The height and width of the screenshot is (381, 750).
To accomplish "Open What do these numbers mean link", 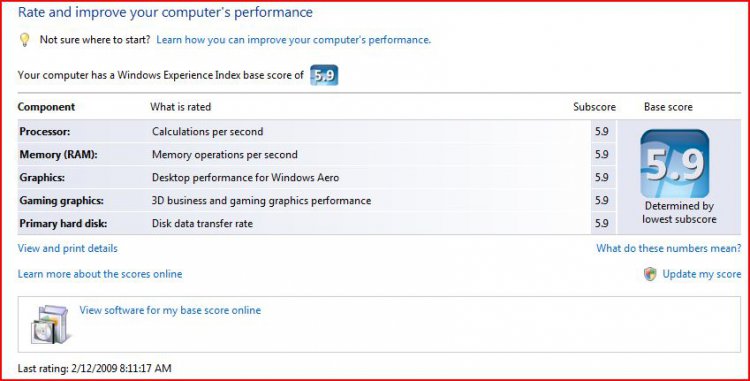I will click(668, 248).
